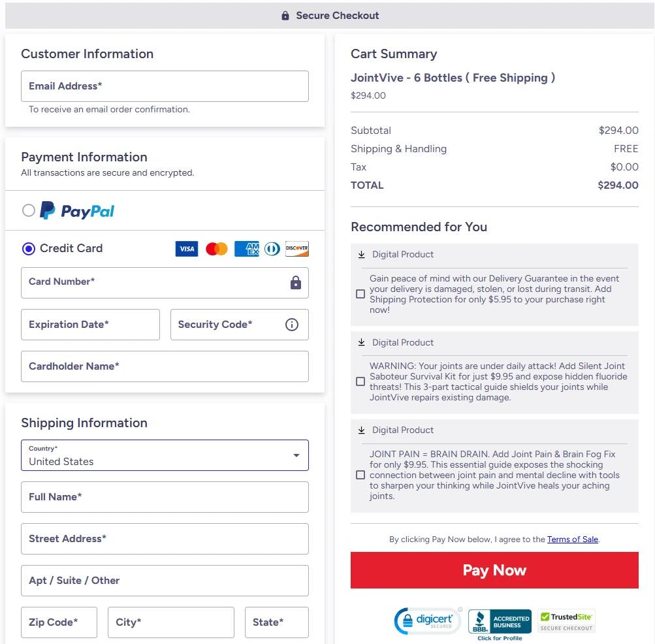The height and width of the screenshot is (644, 655).
Task: Tick the Joint Pain & Brain Fog Fix checkbox
Action: click(360, 475)
